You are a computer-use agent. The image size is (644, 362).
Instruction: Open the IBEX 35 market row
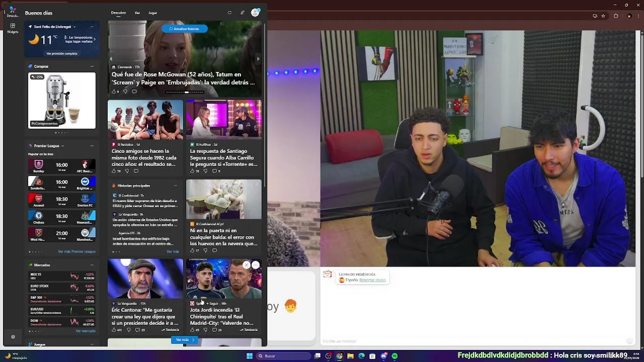tap(62, 276)
